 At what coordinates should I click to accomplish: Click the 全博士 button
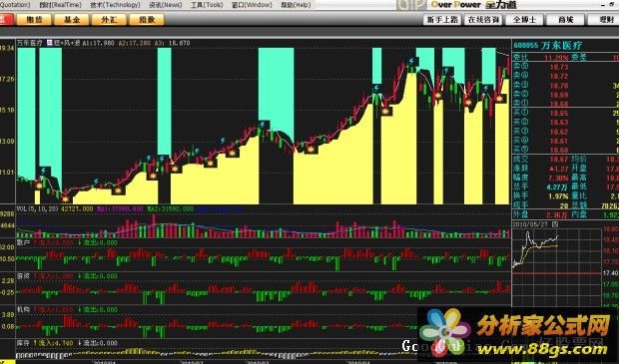(524, 19)
